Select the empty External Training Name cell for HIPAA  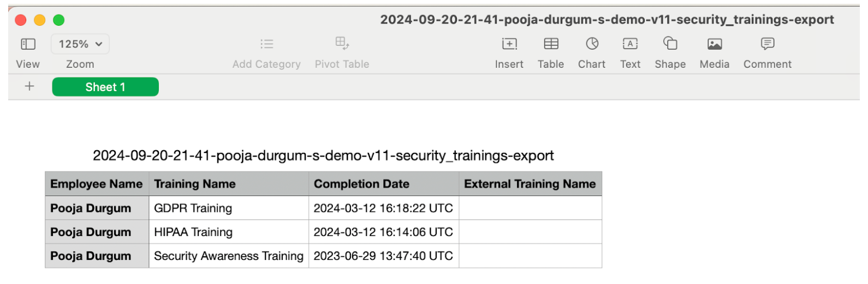click(x=530, y=232)
